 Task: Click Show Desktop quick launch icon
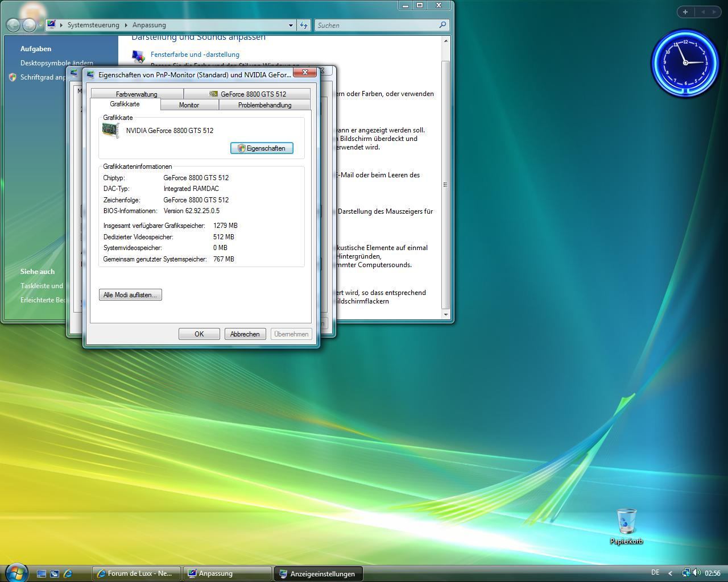pyautogui.click(x=42, y=573)
